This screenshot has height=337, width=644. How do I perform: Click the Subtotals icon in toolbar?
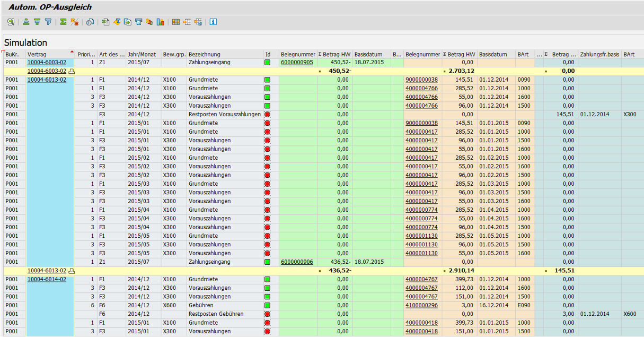(75, 22)
